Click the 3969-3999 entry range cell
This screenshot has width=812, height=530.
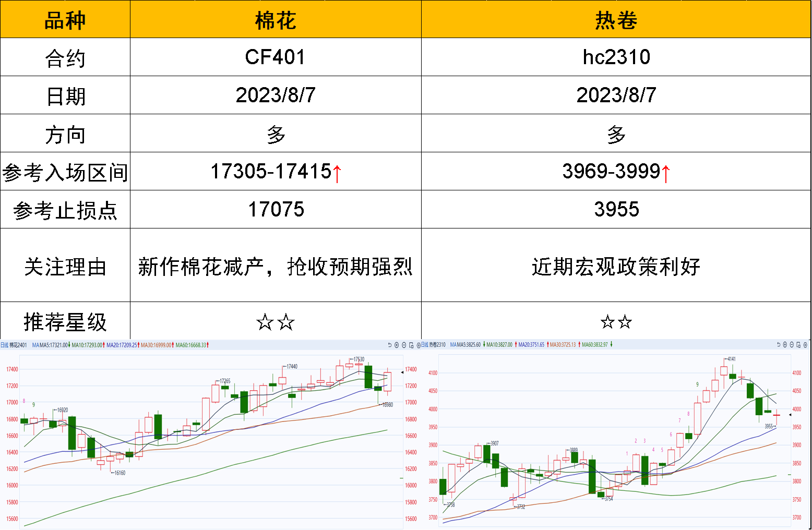pyautogui.click(x=616, y=172)
